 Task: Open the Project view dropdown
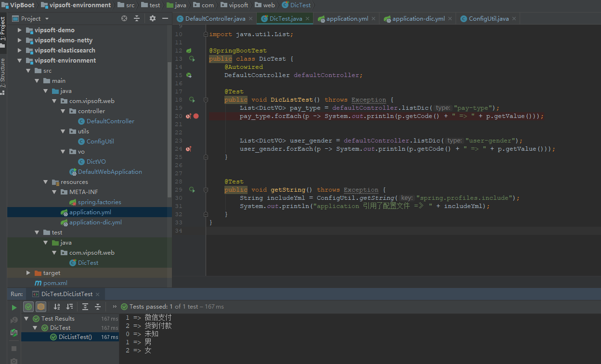[47, 19]
